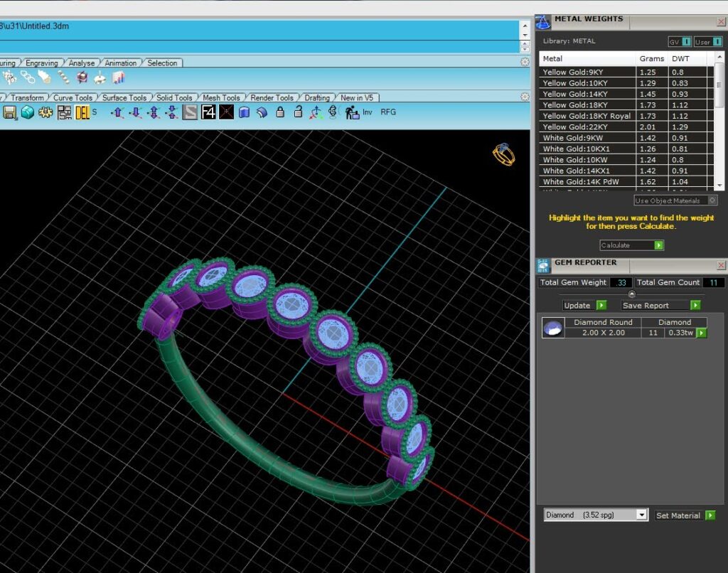Image resolution: width=728 pixels, height=573 pixels.
Task: Click the blue shaded cylinder icon
Action: pyautogui.click(x=245, y=112)
